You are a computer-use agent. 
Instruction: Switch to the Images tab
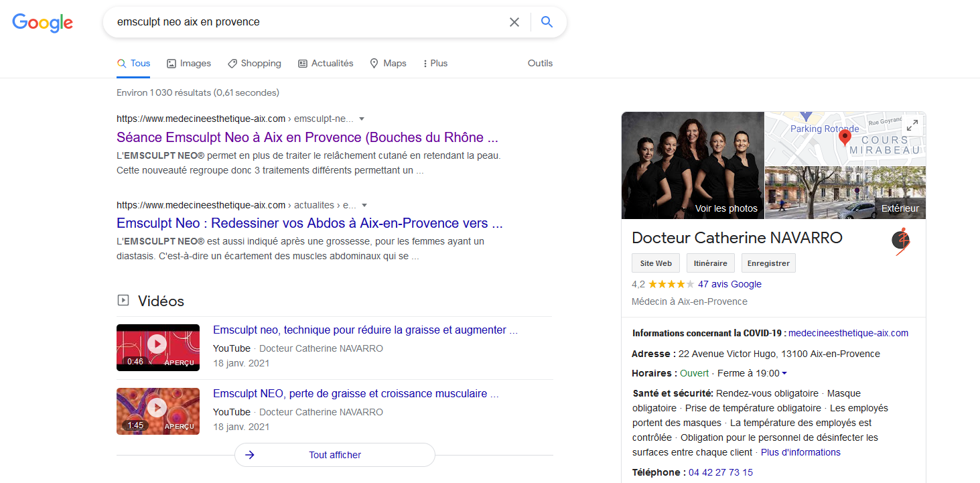pos(189,63)
